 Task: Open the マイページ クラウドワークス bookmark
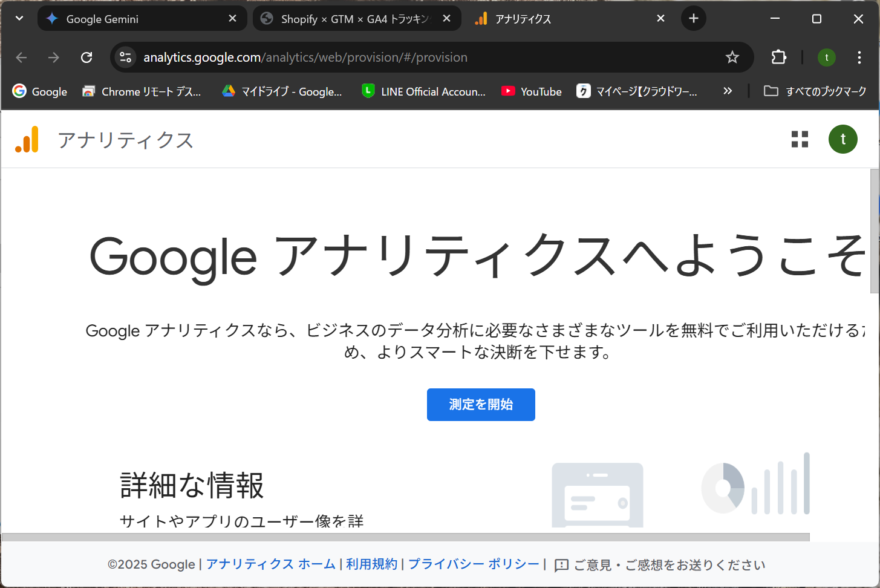[x=637, y=91]
